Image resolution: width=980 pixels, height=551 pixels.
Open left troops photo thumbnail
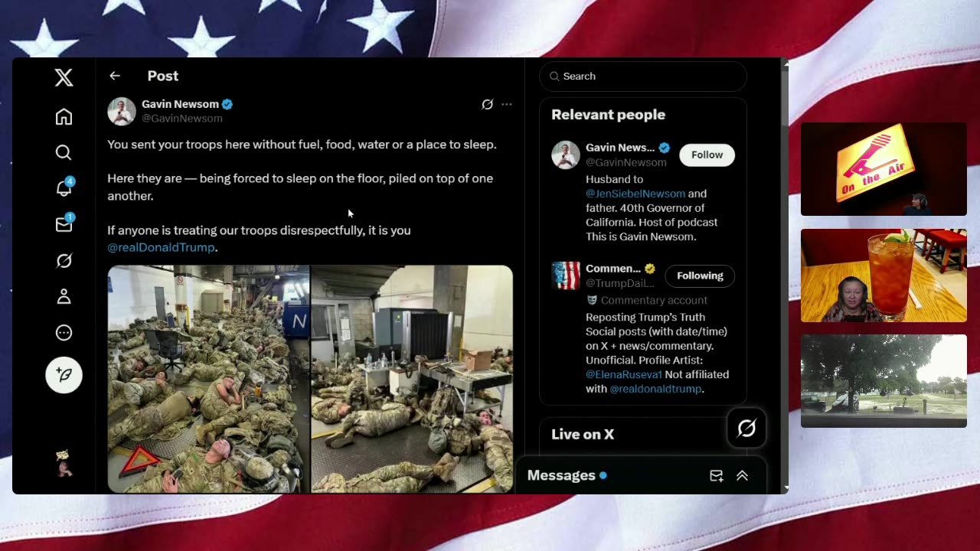click(208, 379)
